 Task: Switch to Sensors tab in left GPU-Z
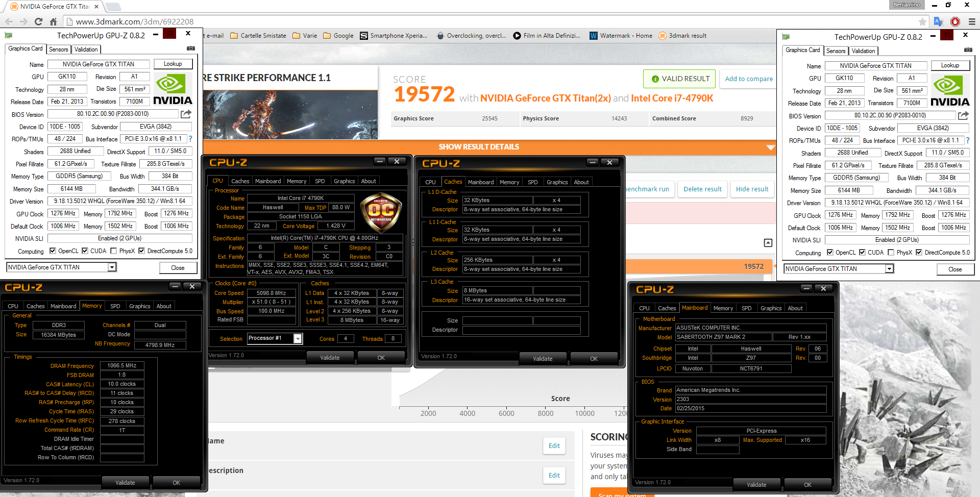point(58,49)
